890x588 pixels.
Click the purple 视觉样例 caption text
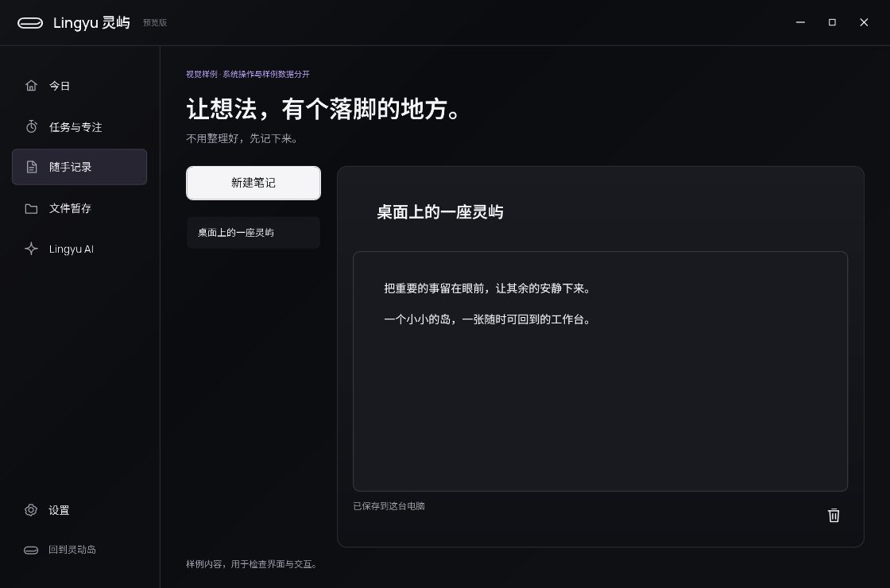(248, 75)
